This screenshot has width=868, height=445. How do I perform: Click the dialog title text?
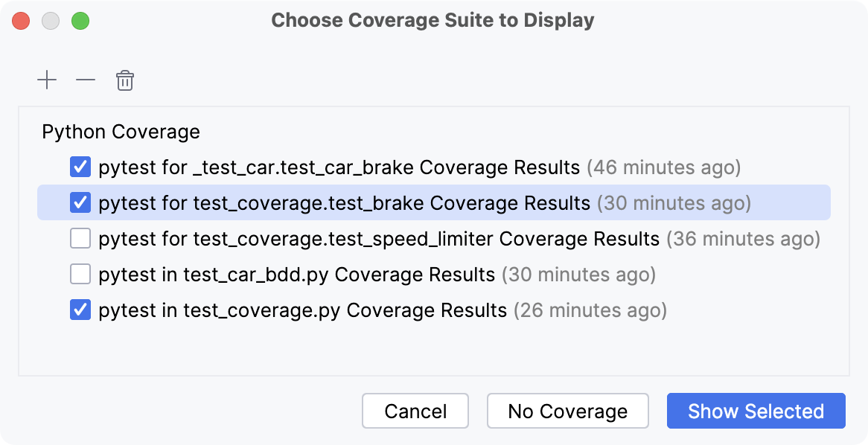coord(433,20)
